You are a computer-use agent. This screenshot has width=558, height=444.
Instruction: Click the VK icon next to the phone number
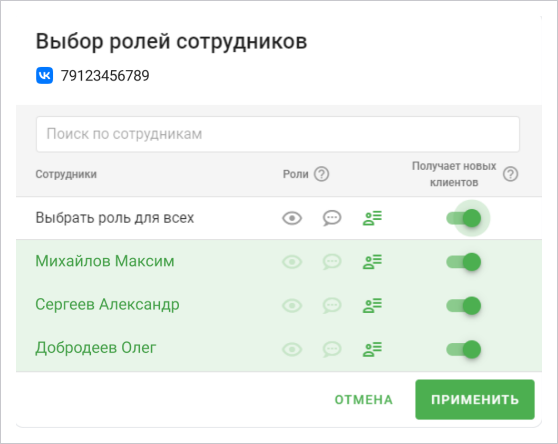44,75
